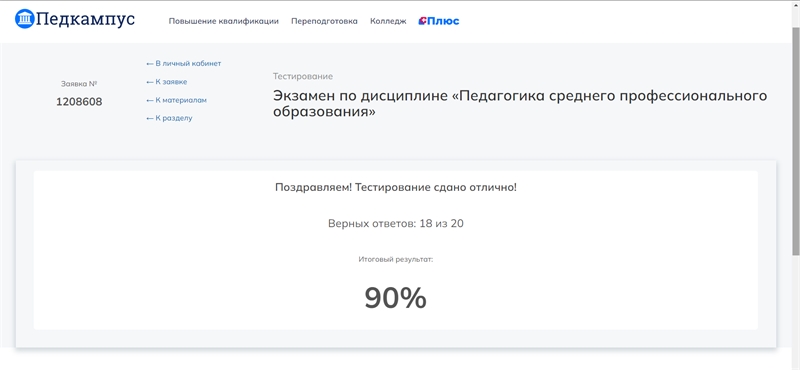Viewport: 800px width, 370px height.
Task: Click the arrow before К заявке
Action: click(x=150, y=82)
